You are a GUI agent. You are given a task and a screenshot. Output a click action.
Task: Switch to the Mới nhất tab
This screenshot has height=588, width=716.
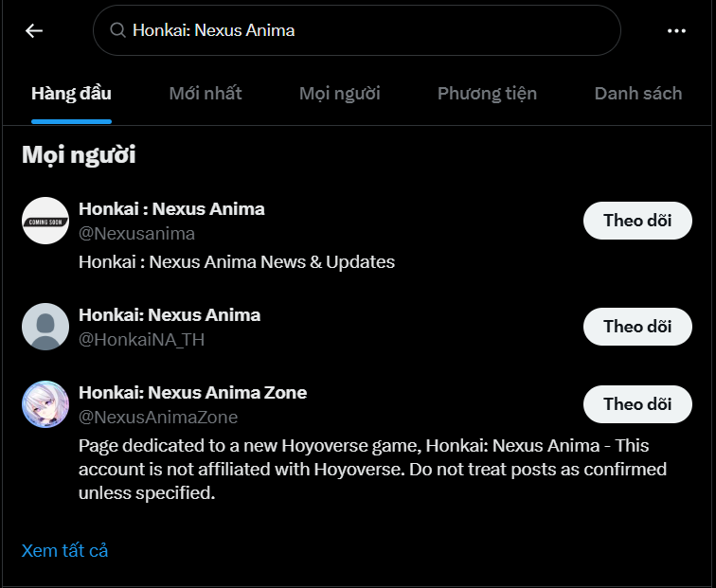pyautogui.click(x=206, y=93)
